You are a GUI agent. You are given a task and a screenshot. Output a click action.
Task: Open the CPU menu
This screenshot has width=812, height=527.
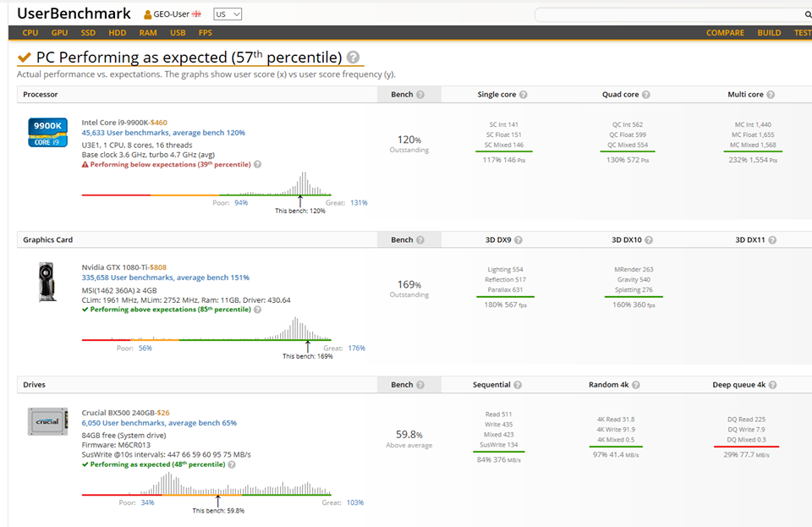(x=30, y=33)
